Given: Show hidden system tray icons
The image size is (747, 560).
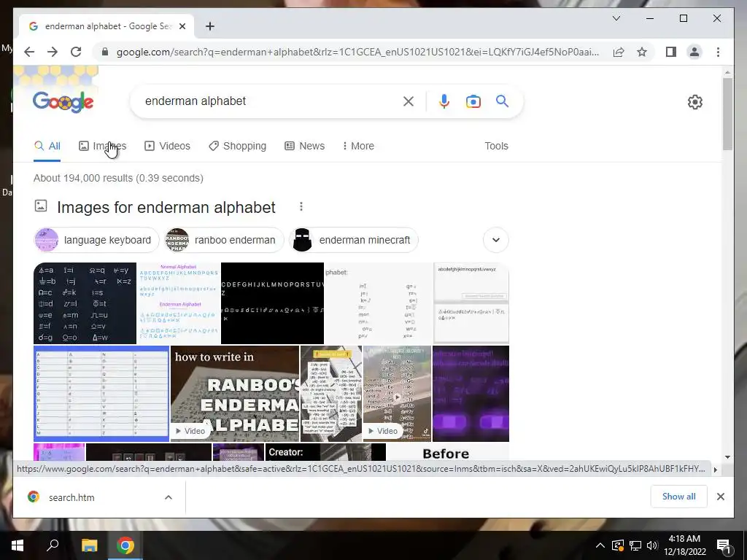Looking at the screenshot, I should click(600, 545).
